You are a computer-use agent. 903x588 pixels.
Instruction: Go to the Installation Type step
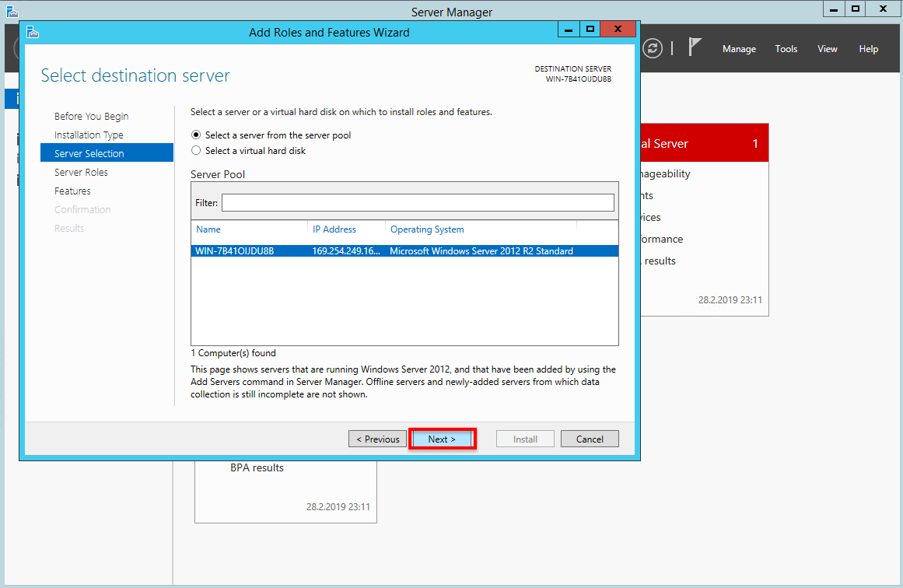coord(89,135)
